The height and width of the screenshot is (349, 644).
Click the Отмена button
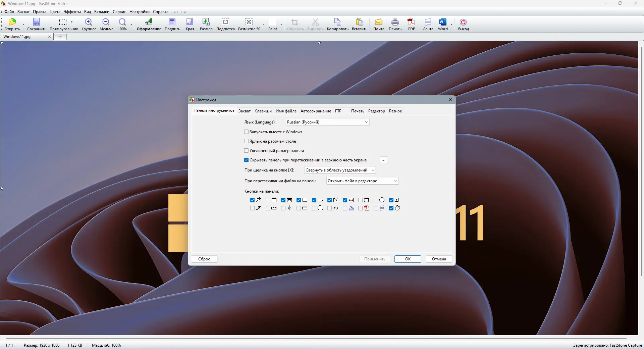tap(439, 259)
